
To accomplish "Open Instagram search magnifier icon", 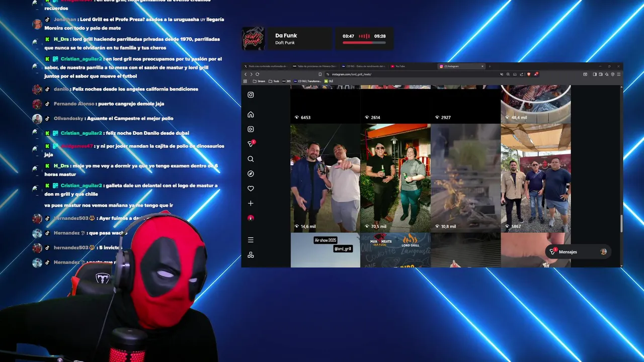I will tap(251, 159).
